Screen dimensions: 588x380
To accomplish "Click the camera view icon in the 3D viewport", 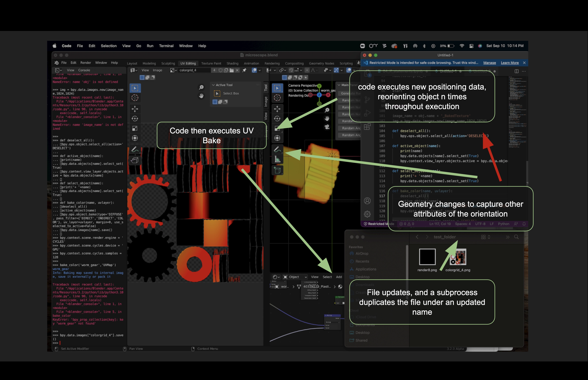I will (327, 127).
